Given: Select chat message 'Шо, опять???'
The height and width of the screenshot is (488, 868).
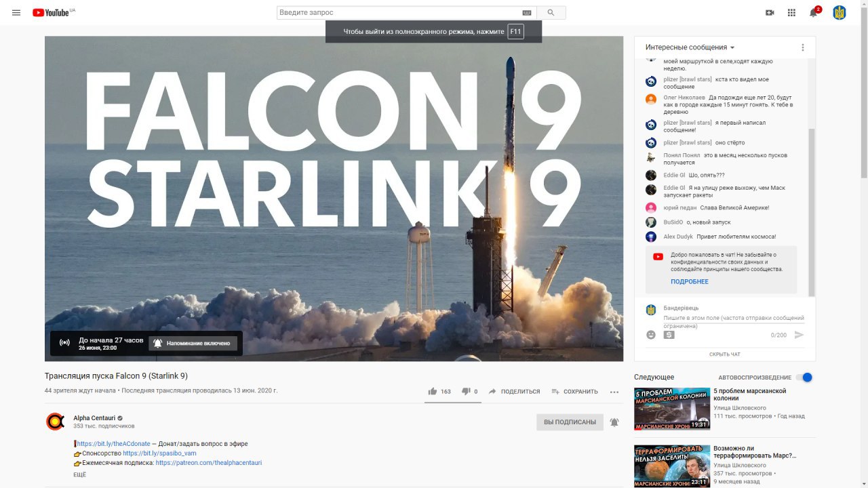Looking at the screenshot, I should point(707,175).
